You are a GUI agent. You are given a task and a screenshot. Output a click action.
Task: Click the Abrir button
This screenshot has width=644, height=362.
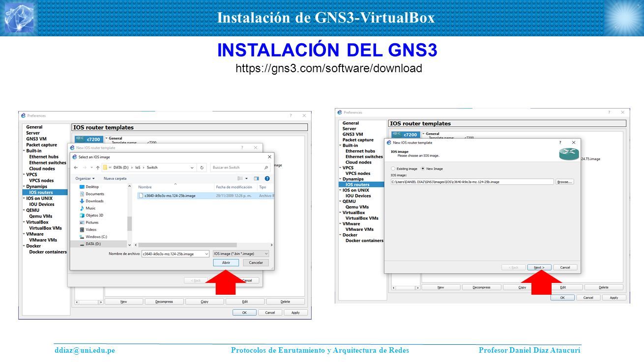tap(226, 263)
